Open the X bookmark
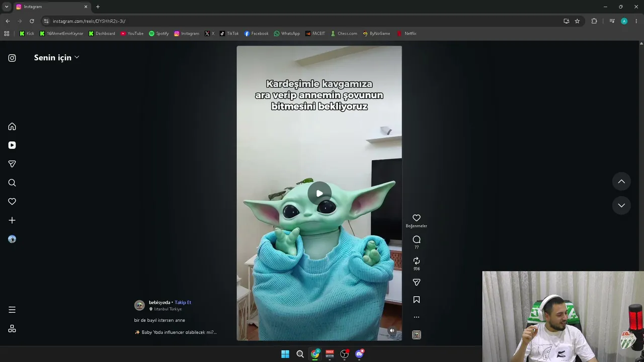 click(x=209, y=34)
